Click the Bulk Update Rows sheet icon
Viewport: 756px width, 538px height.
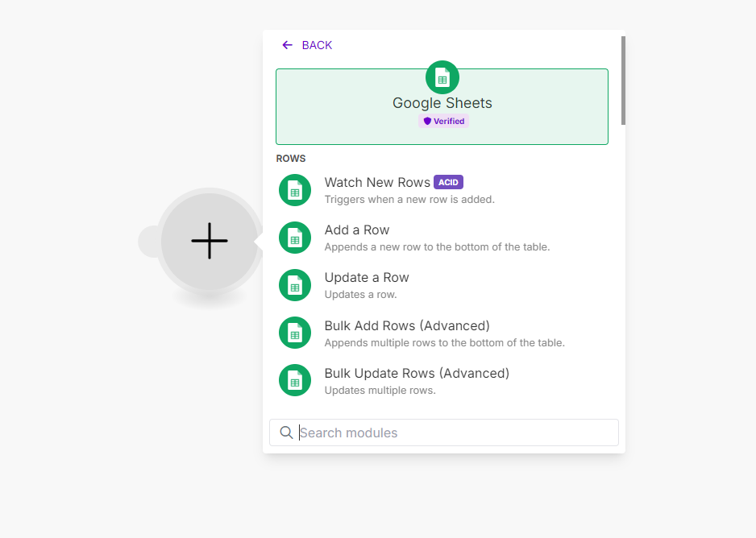pos(295,380)
